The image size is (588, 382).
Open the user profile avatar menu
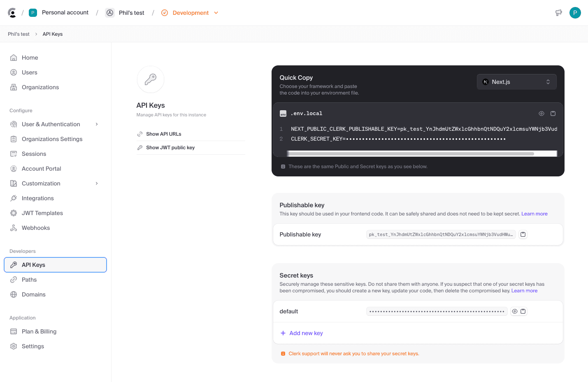[575, 13]
